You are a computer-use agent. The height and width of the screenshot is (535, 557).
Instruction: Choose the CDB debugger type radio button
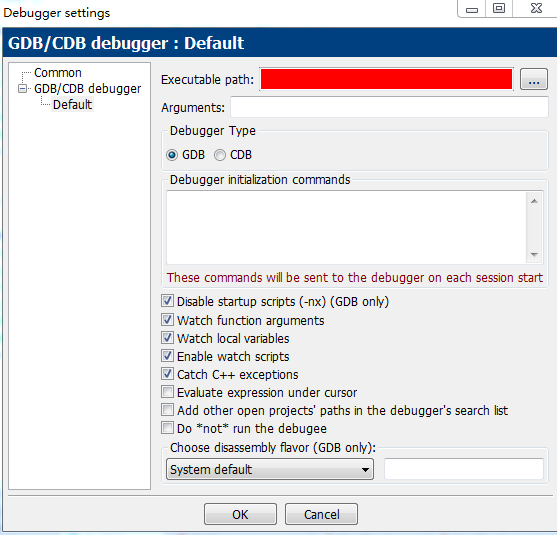pos(220,155)
